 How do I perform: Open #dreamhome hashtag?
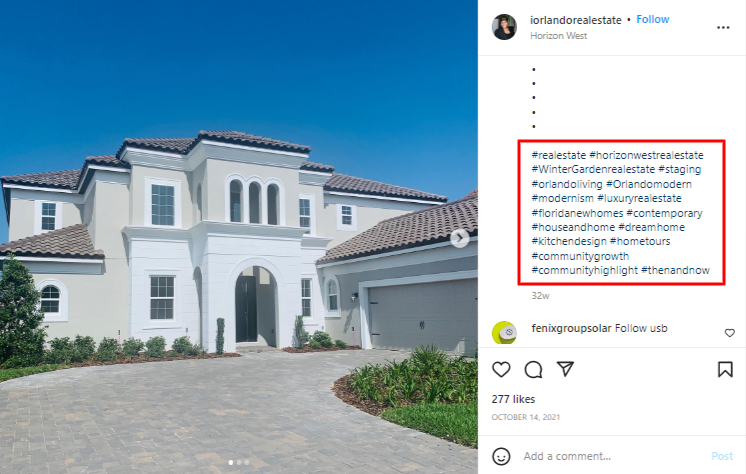[x=651, y=227]
